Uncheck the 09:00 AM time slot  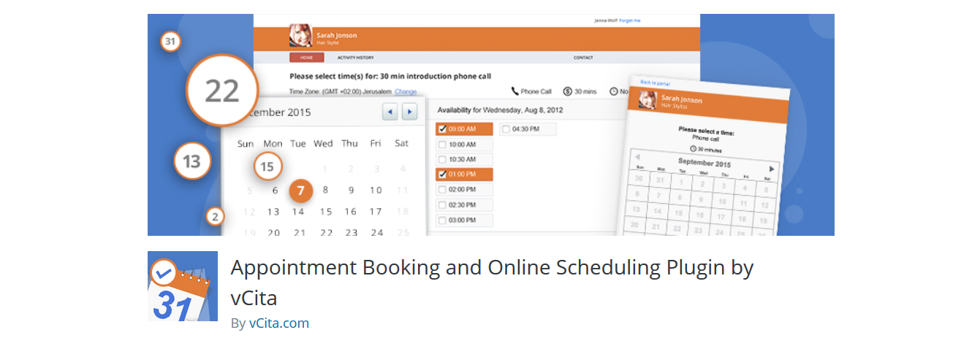pos(441,129)
